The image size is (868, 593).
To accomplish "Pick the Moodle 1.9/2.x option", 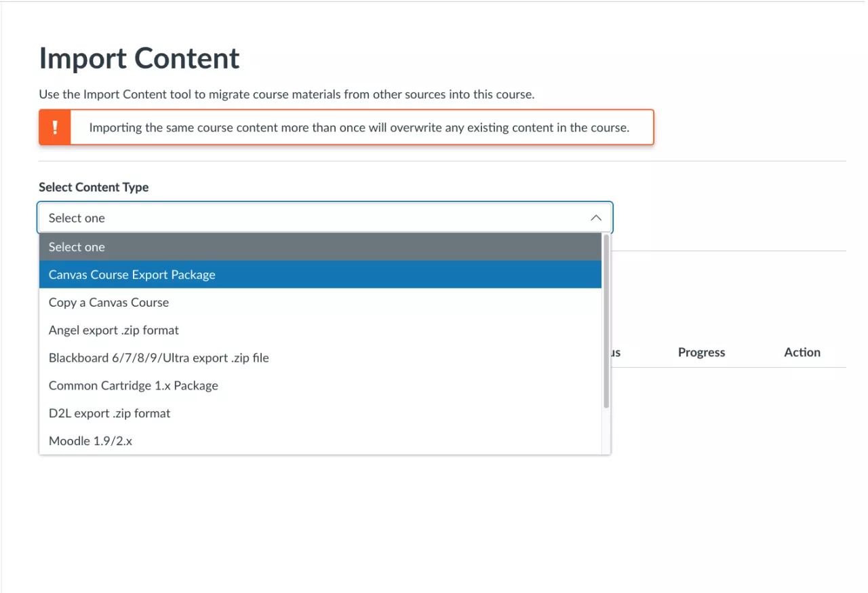I will coord(320,441).
